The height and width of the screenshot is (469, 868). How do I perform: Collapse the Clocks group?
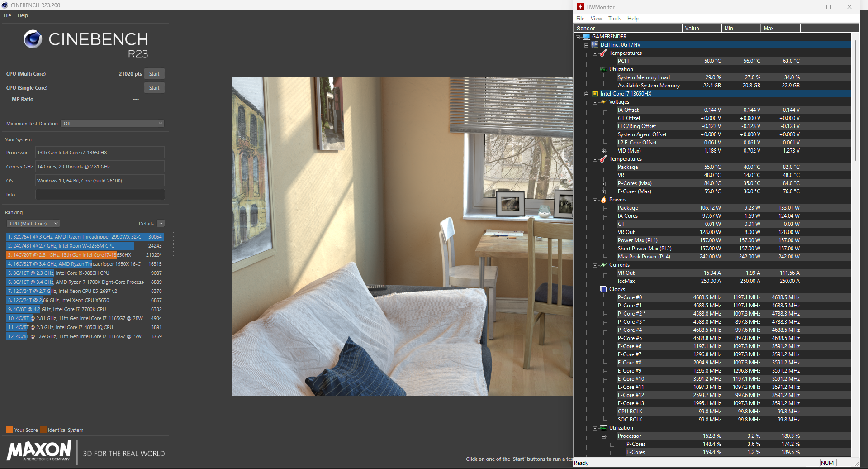(595, 290)
